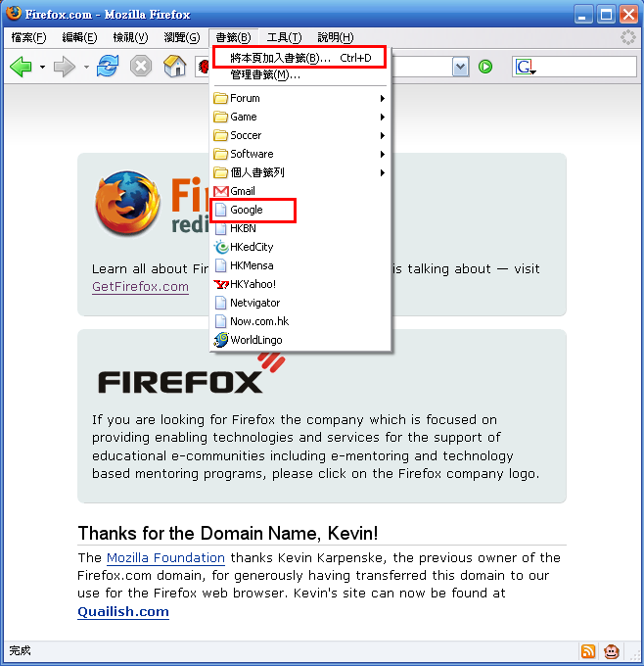The width and height of the screenshot is (644, 666).
Task: Click the Firefox icon in title bar
Action: click(14, 13)
